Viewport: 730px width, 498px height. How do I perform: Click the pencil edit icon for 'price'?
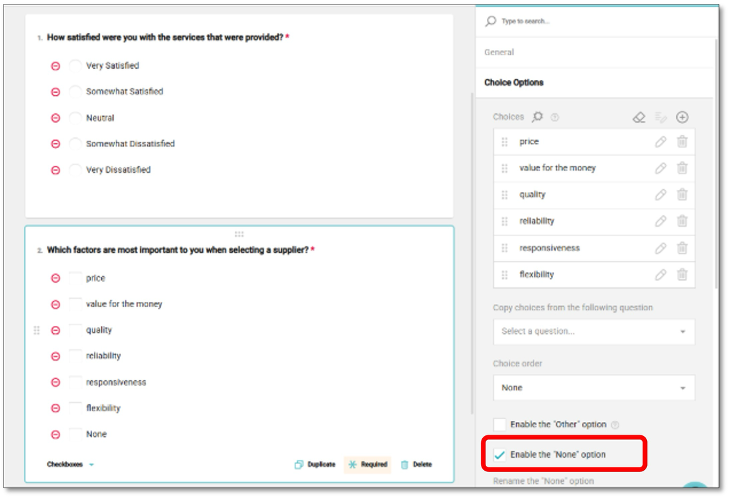point(660,142)
